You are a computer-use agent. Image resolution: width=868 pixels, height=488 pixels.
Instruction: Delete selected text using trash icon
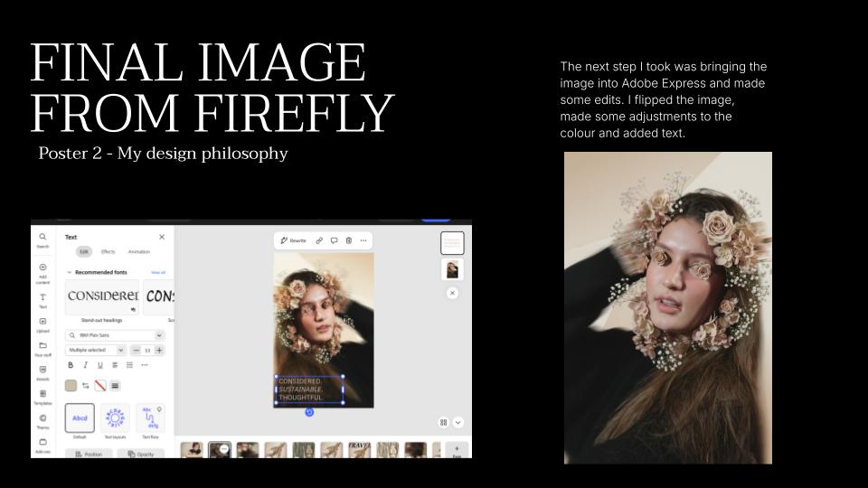coord(349,240)
